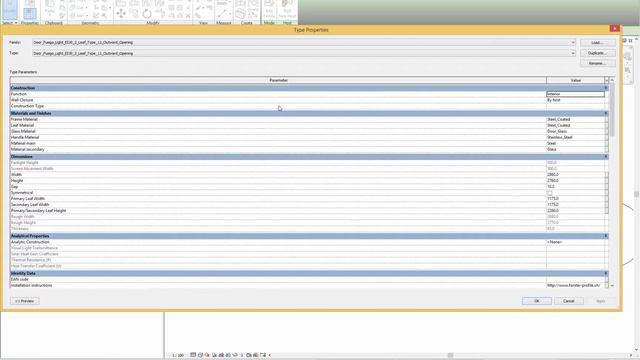Click the Paste icon in Clipboard panel
640x360 pixels.
50,8
